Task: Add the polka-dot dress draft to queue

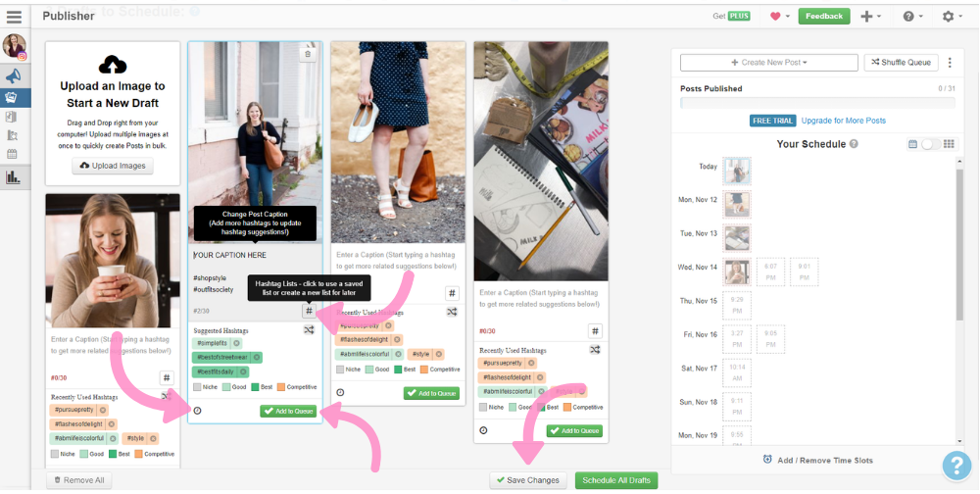Action: [x=431, y=393]
